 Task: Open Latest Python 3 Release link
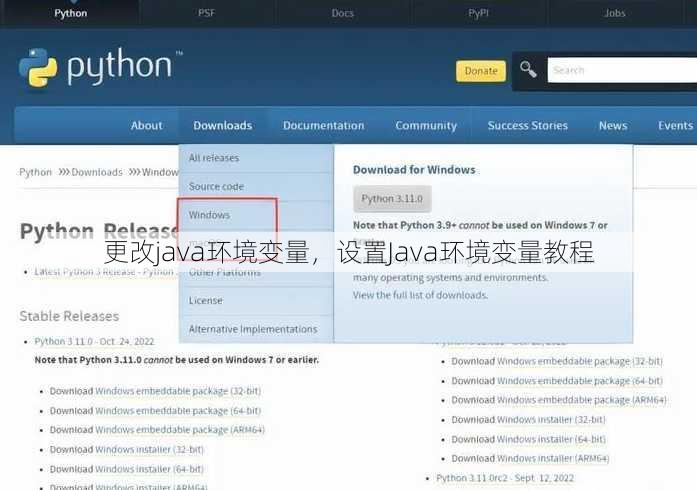tap(104, 272)
